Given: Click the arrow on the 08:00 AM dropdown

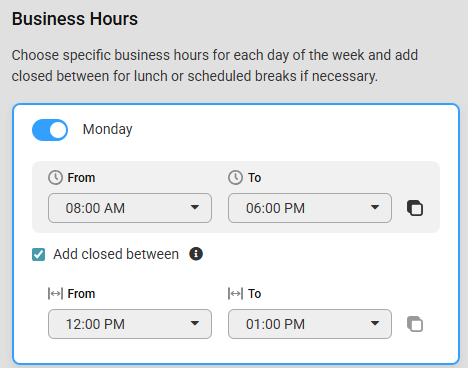Looking at the screenshot, I should coord(195,207).
